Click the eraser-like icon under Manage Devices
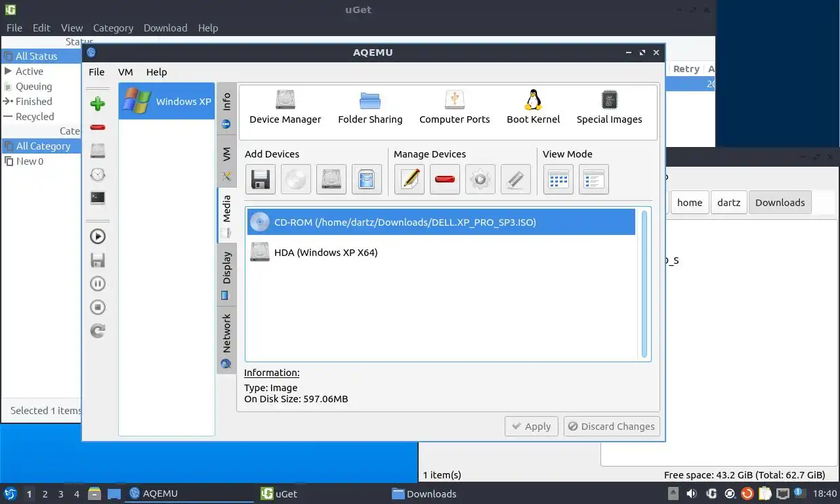Viewport: 840px width, 504px height. (516, 179)
